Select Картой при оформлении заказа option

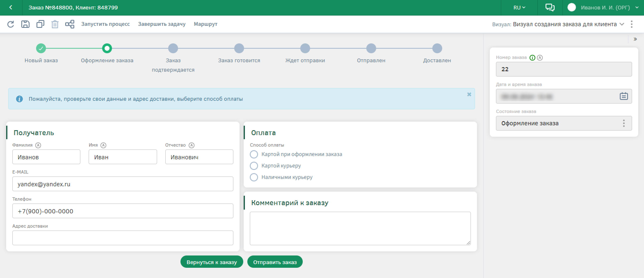tap(254, 154)
